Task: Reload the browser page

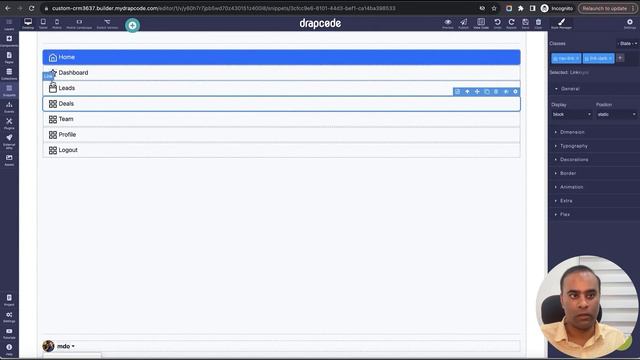Action: 31,8
